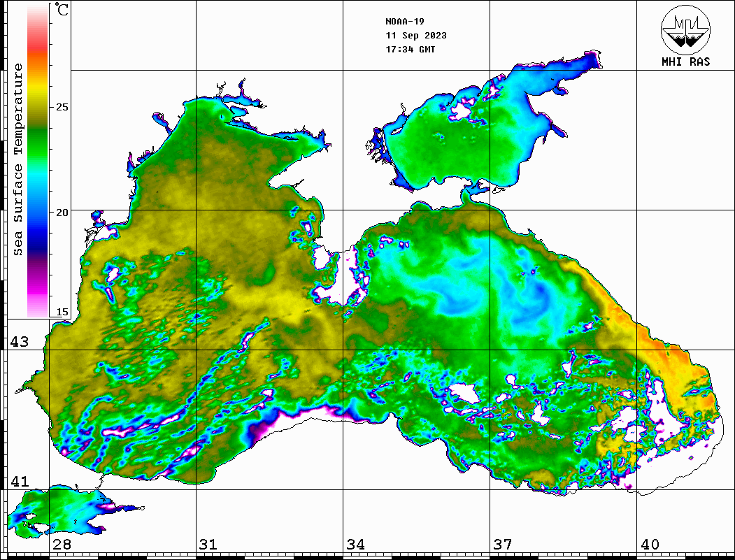
Task: Click the MHI RAS text label
Action: pos(686,62)
